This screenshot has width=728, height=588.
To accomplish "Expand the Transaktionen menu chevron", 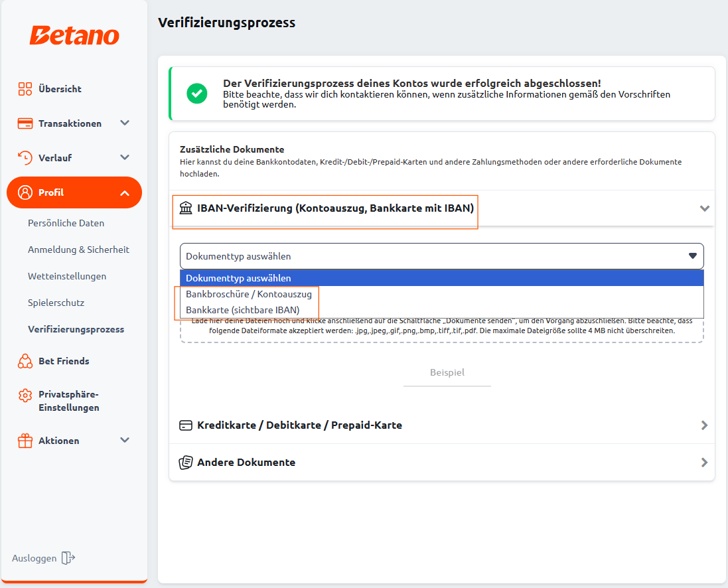I will click(x=124, y=123).
